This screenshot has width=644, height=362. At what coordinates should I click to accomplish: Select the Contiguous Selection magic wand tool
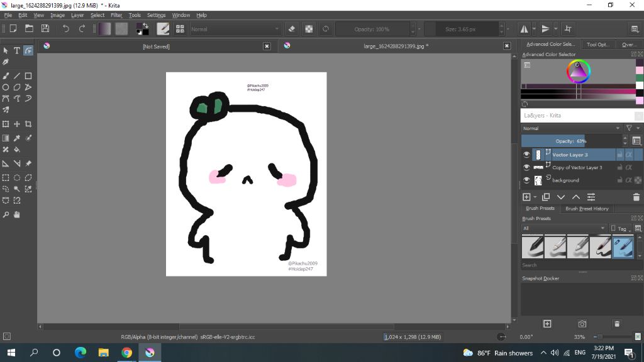(x=17, y=189)
